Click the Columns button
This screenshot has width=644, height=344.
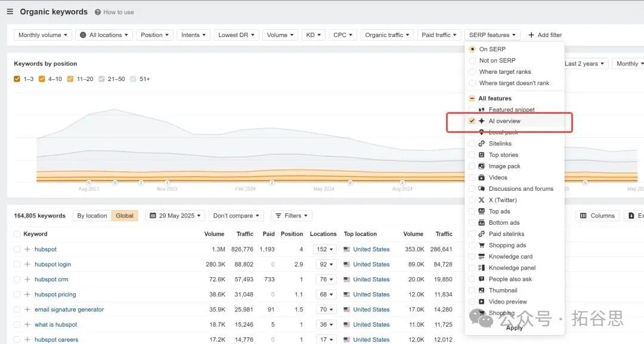(597, 215)
